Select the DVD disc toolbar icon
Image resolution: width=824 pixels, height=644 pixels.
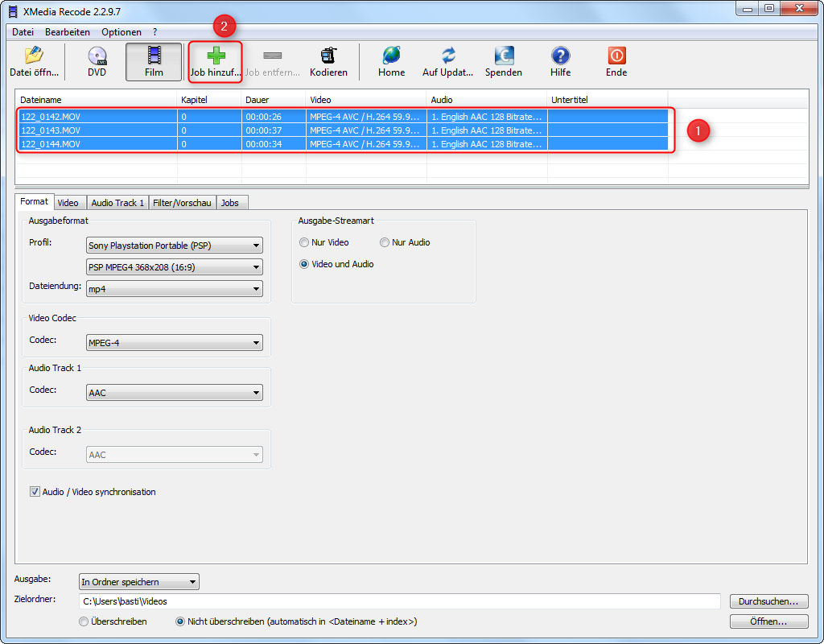(x=97, y=56)
